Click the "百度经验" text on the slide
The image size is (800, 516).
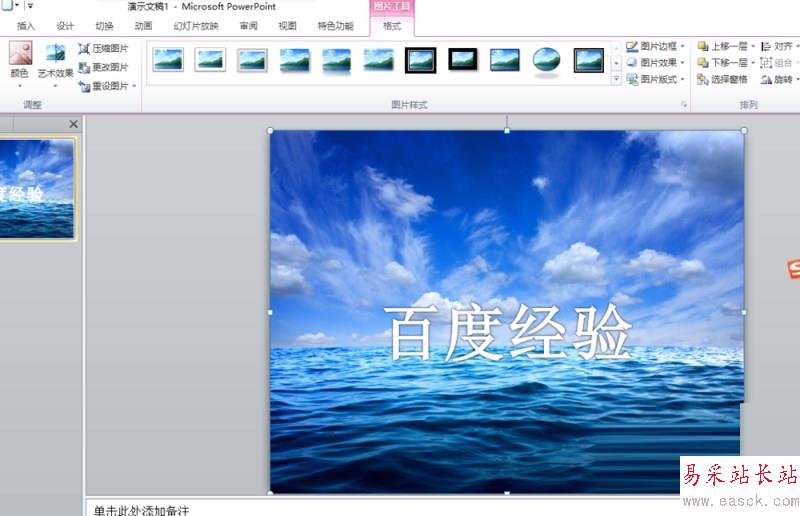click(508, 332)
